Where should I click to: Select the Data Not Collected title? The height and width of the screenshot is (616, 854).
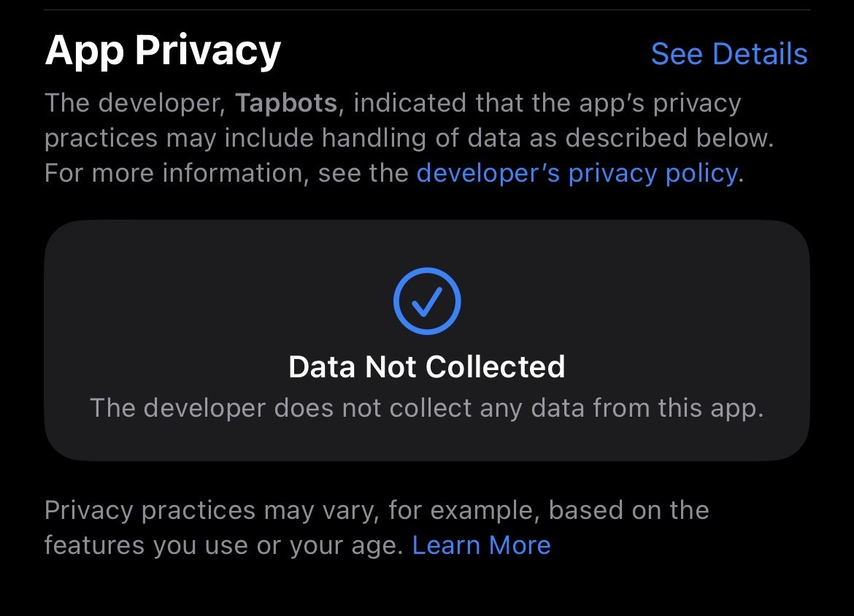click(x=427, y=366)
